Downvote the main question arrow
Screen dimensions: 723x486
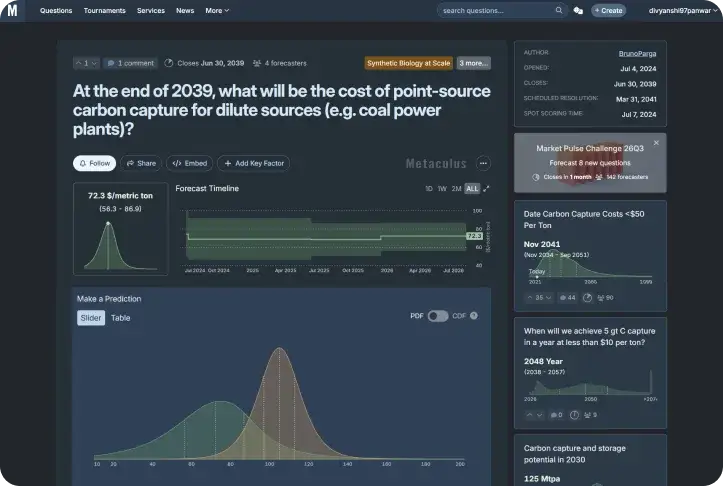click(94, 63)
